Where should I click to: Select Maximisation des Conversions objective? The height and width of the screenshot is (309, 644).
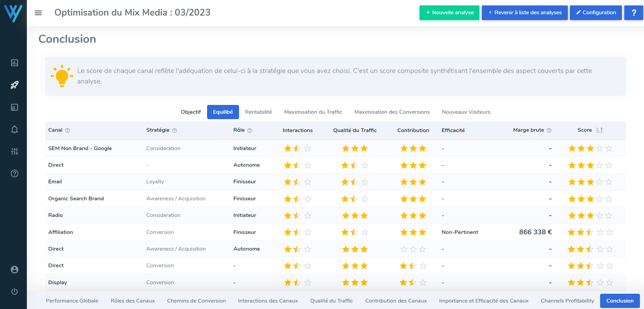(392, 112)
